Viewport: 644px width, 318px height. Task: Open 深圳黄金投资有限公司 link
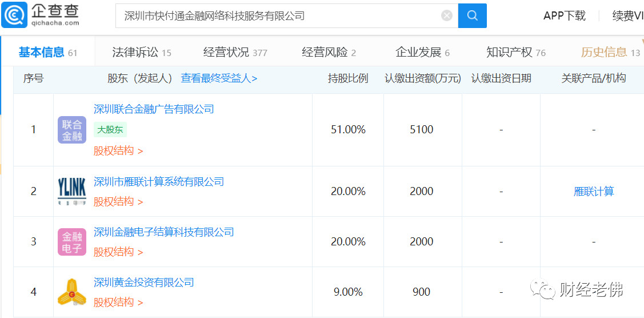(144, 283)
